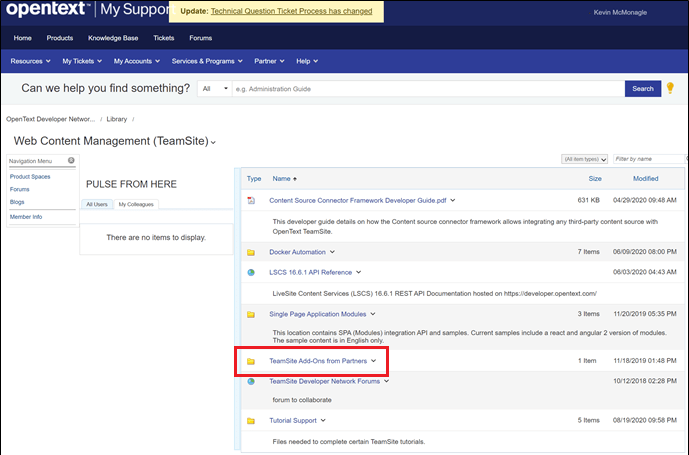
Task: Open Technical Question Ticket Process link
Action: click(x=291, y=11)
